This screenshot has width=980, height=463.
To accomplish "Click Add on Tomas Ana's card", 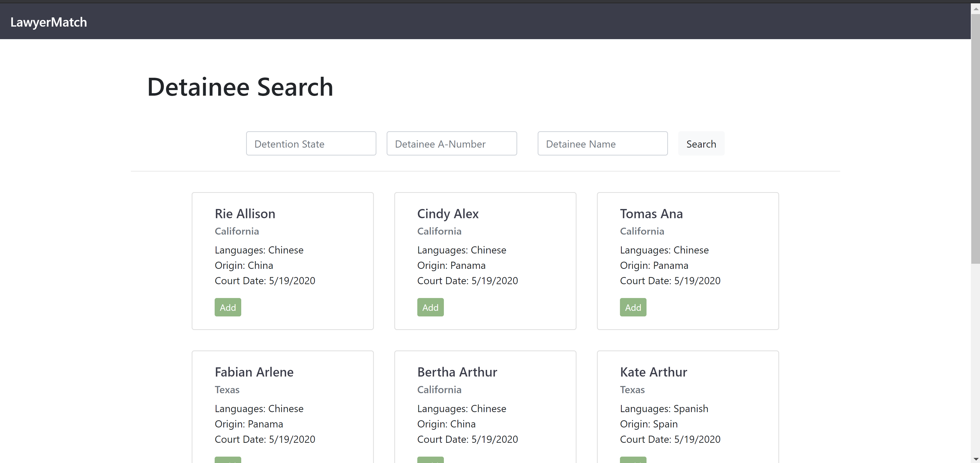I will (633, 307).
